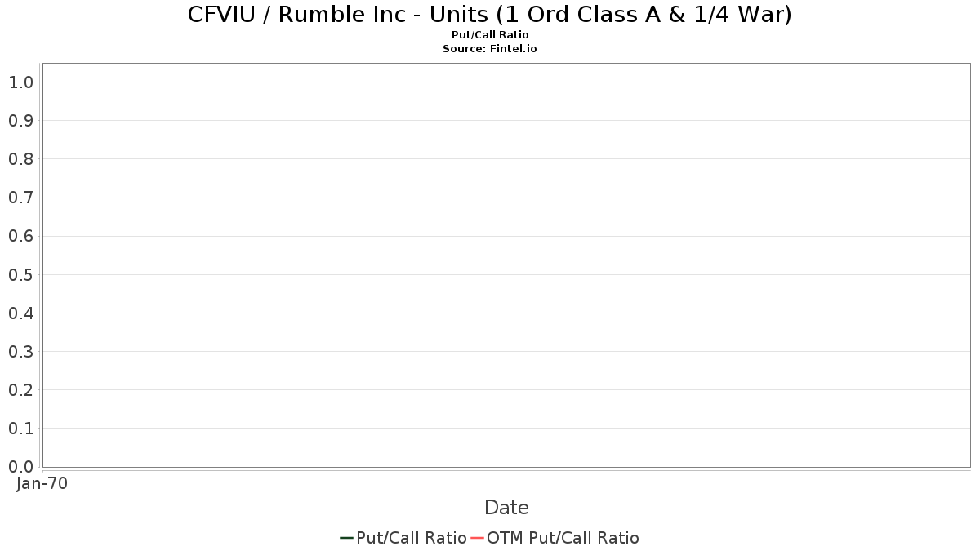Click the 0.9 y-axis tick label
Image resolution: width=980 pixels, height=551 pixels.
[x=21, y=121]
